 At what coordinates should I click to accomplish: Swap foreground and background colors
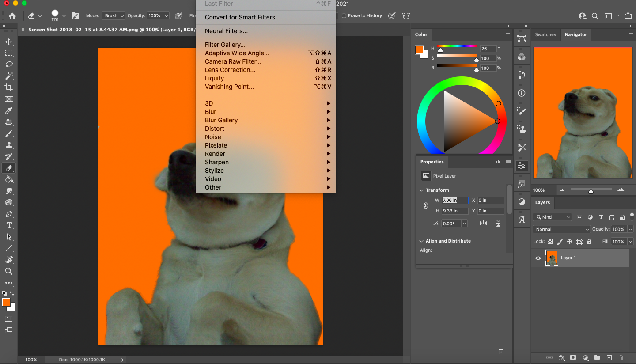(12, 293)
